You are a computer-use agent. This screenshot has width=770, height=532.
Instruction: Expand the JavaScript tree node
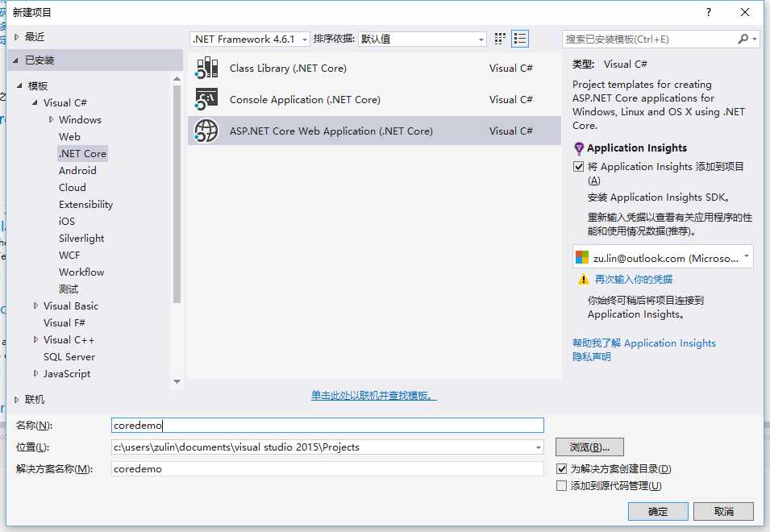point(35,373)
